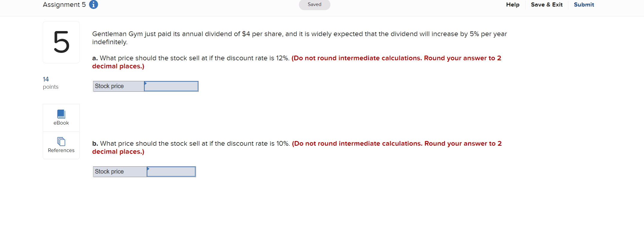This screenshot has height=250, width=644.
Task: Open the eBook panel
Action: (61, 117)
